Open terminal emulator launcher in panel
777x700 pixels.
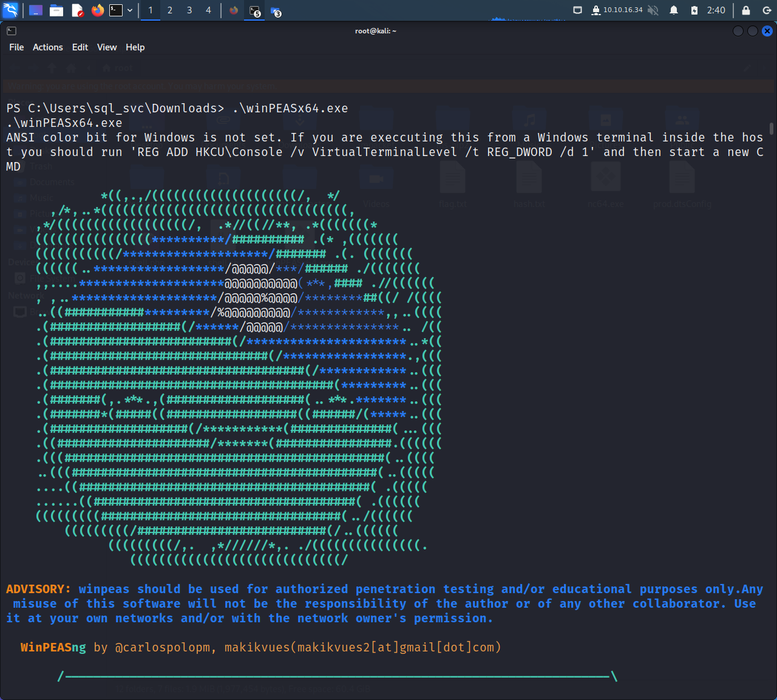point(116,10)
